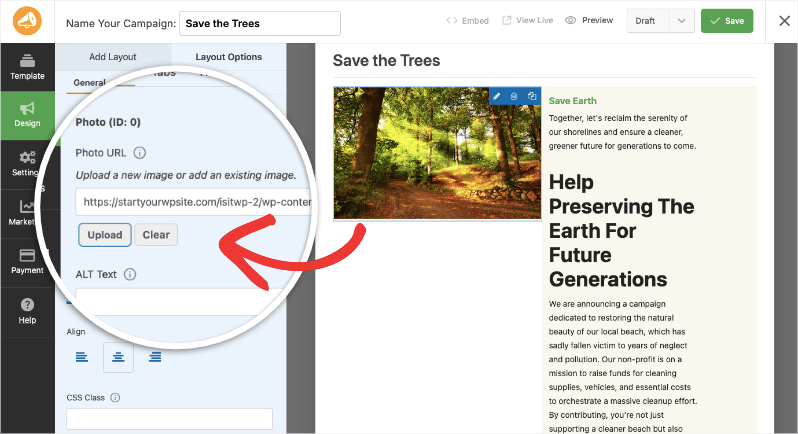Show Photo URL info tooltip icon
This screenshot has height=434, width=798.
(x=139, y=153)
